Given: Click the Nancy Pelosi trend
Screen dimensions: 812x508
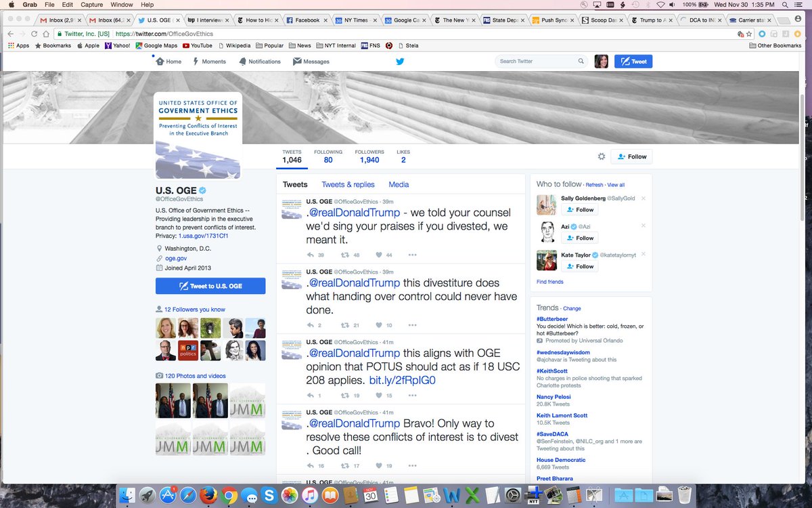Looking at the screenshot, I should (x=554, y=397).
